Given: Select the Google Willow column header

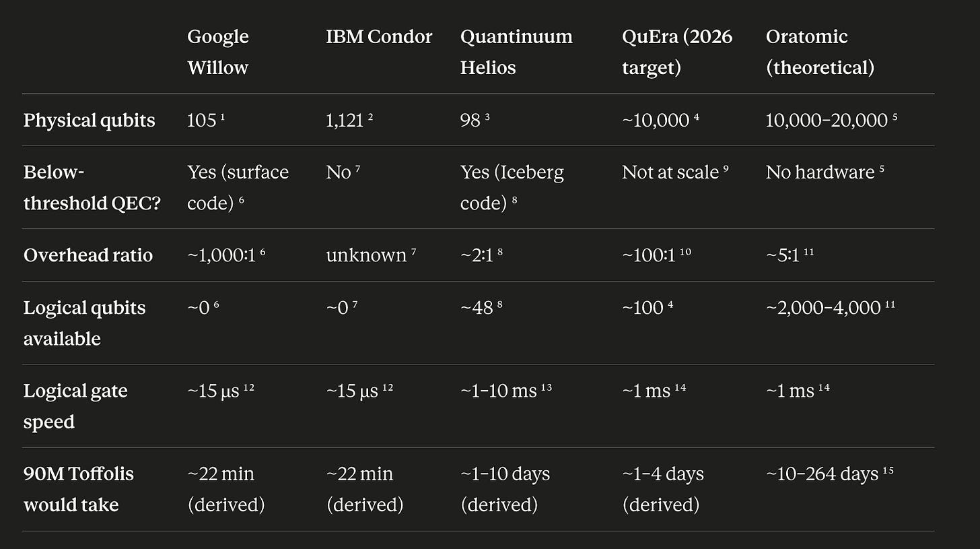Looking at the screenshot, I should 218,52.
